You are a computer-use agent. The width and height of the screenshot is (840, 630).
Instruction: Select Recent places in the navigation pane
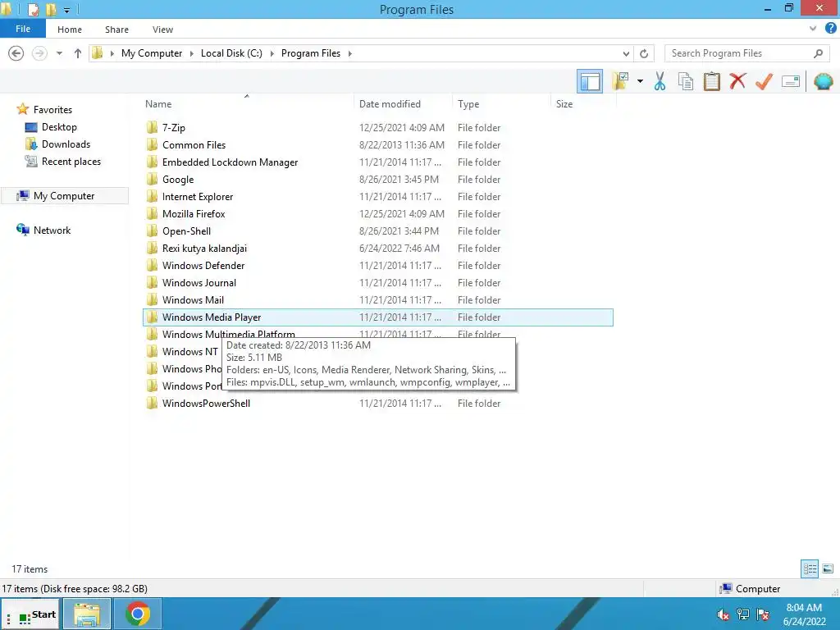[71, 162]
